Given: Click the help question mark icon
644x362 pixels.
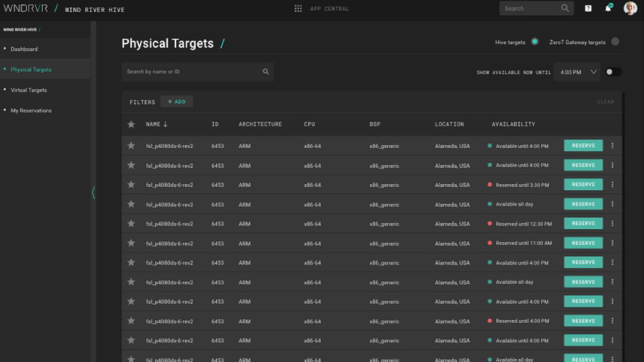Looking at the screenshot, I should pos(588,9).
